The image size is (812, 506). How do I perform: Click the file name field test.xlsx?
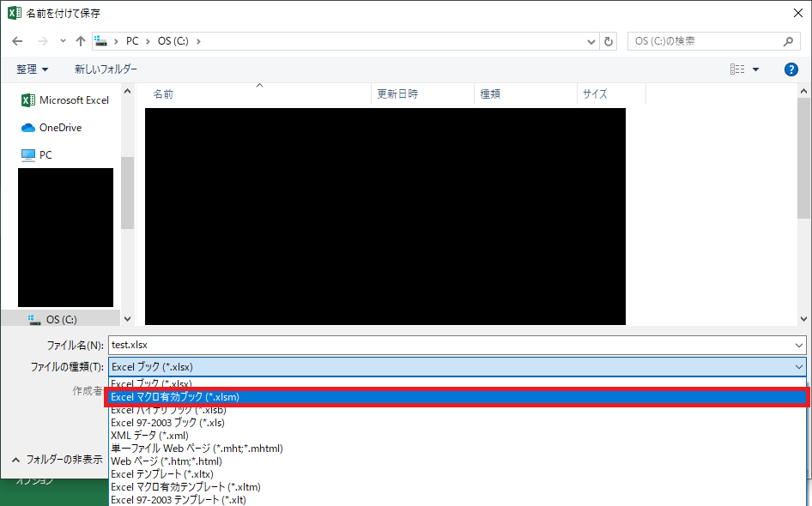coord(450,345)
